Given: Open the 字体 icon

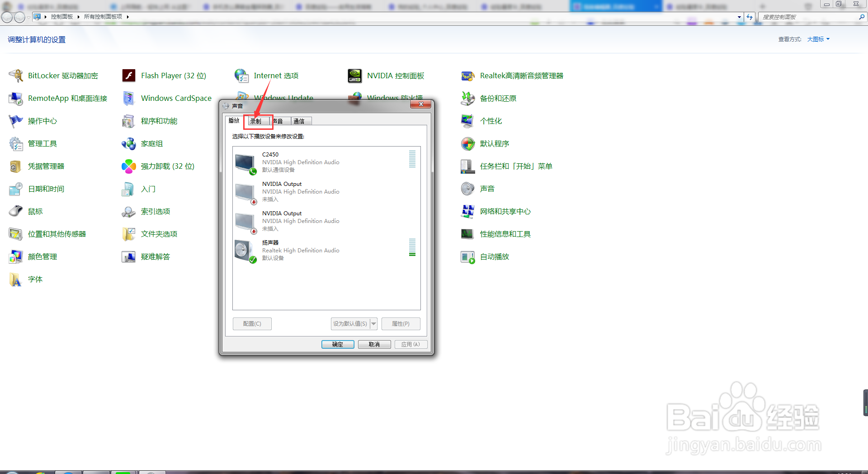Looking at the screenshot, I should click(x=16, y=279).
